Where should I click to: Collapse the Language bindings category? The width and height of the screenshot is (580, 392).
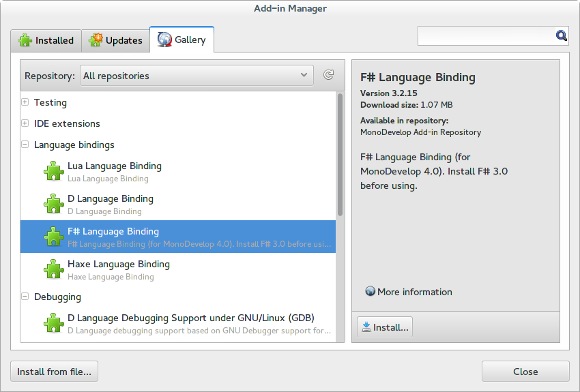point(25,145)
